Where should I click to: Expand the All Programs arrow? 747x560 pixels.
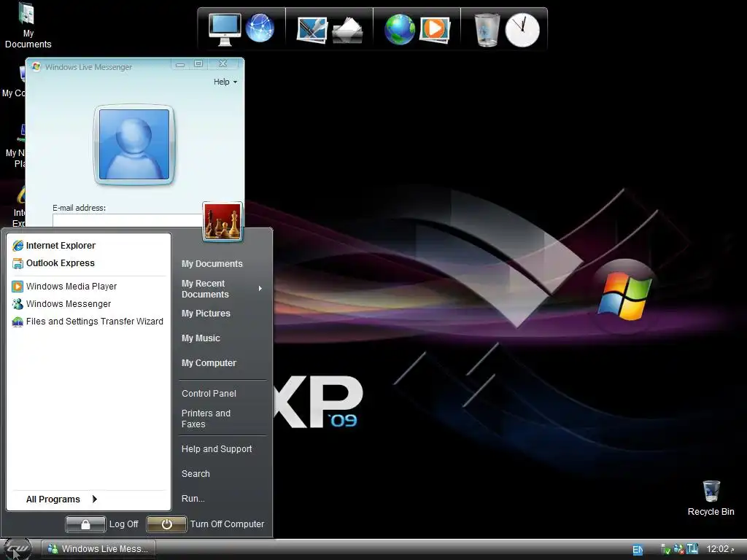[95, 499]
